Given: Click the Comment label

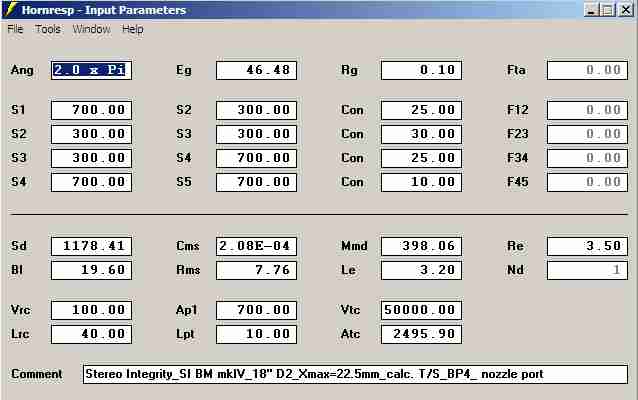Looking at the screenshot, I should coord(37,374).
